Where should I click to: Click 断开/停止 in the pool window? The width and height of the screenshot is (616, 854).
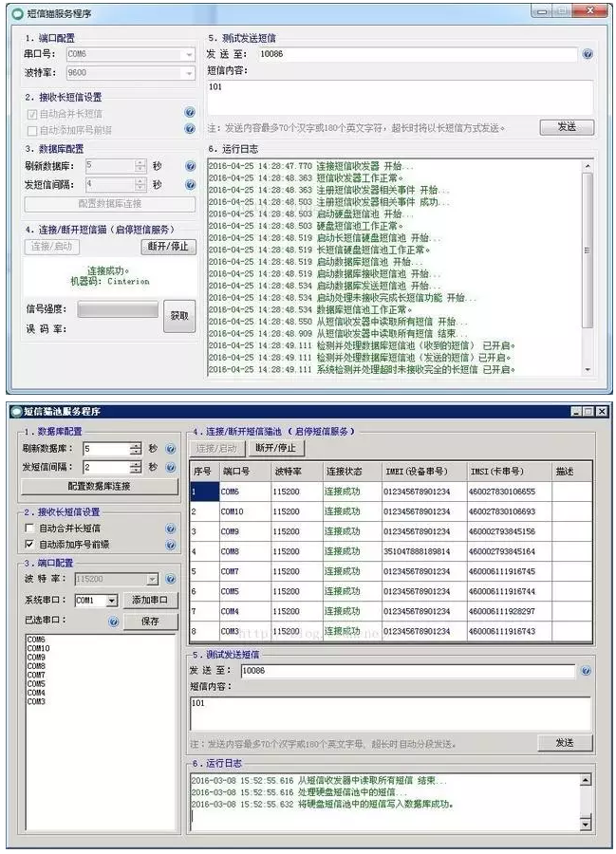pyautogui.click(x=275, y=448)
